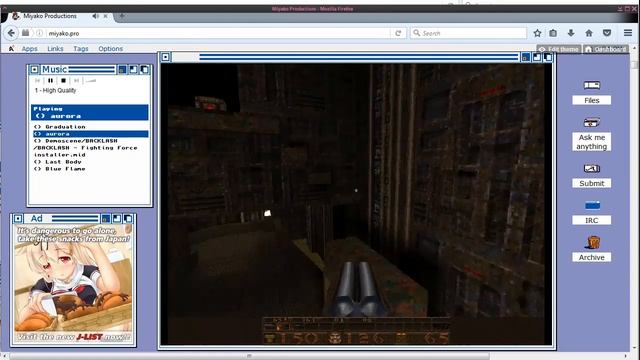The image size is (640, 360).
Task: Bookmark this page with the star
Action: (537, 33)
